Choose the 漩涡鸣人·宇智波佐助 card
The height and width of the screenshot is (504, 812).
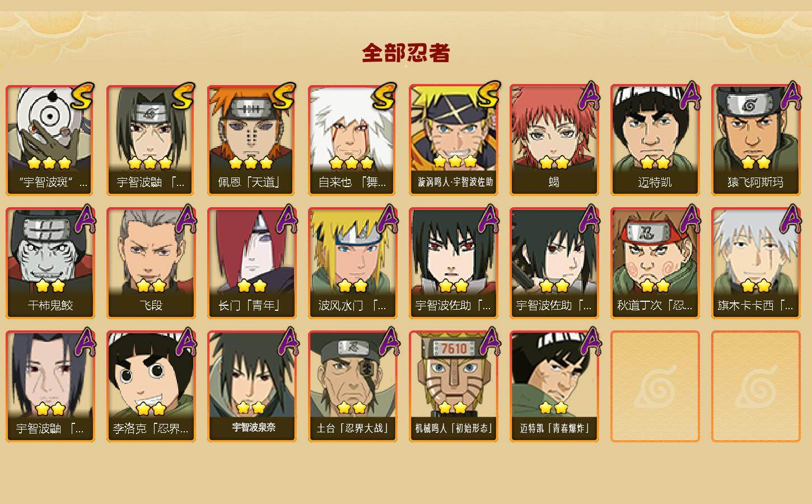tap(453, 140)
